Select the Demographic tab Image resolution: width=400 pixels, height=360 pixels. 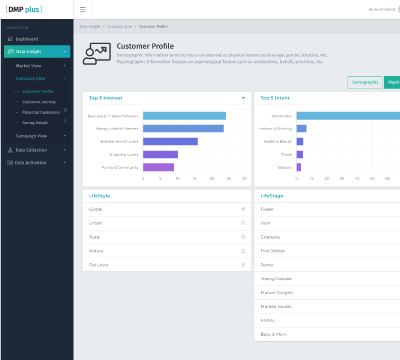click(365, 82)
